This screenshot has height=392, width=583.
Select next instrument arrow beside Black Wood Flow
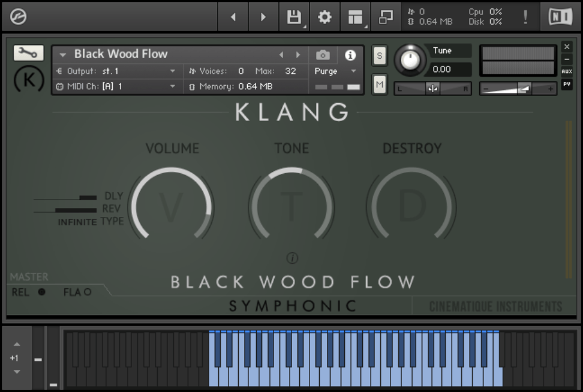pos(298,55)
